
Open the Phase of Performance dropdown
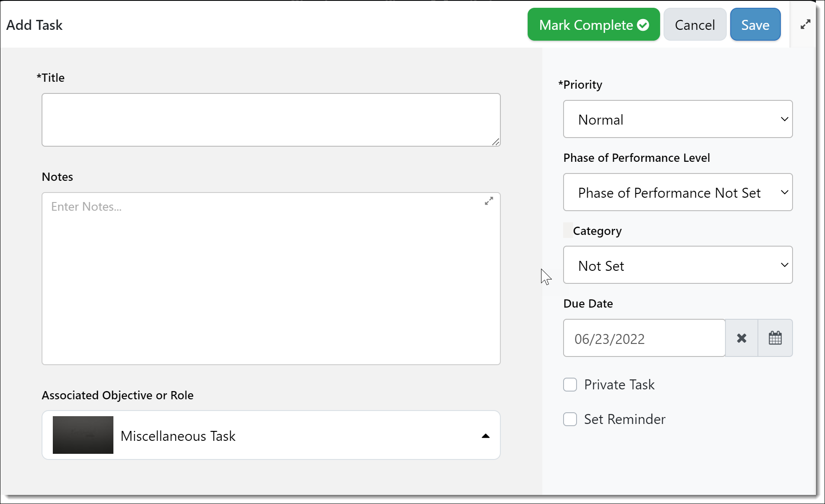(x=677, y=192)
